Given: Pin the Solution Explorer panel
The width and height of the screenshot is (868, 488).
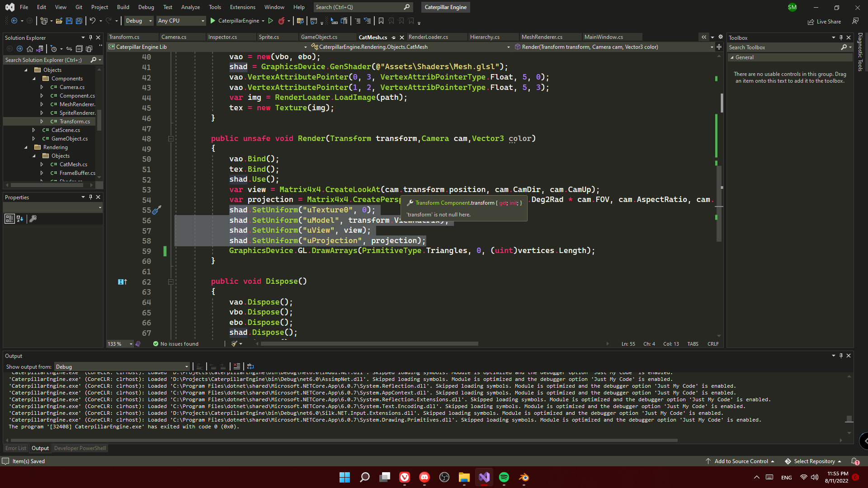Looking at the screenshot, I should [90, 38].
